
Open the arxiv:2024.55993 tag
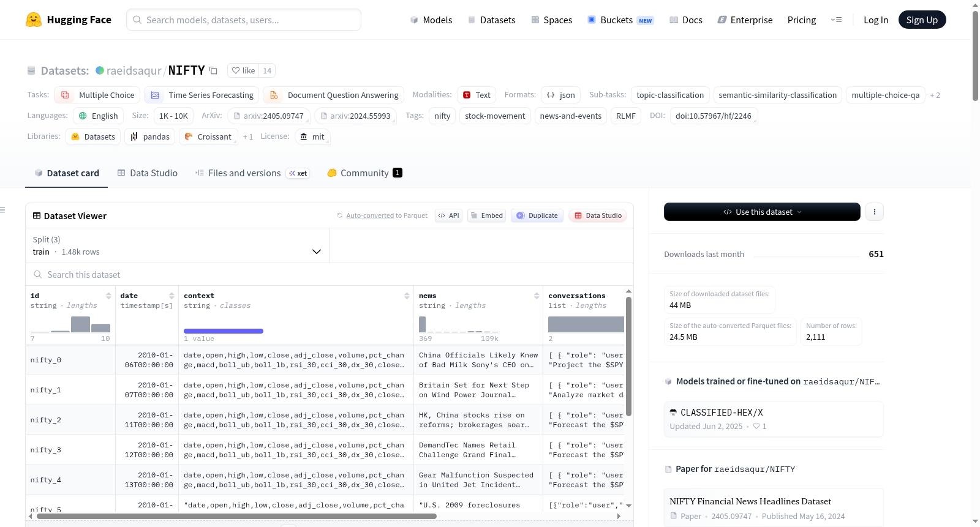point(355,116)
